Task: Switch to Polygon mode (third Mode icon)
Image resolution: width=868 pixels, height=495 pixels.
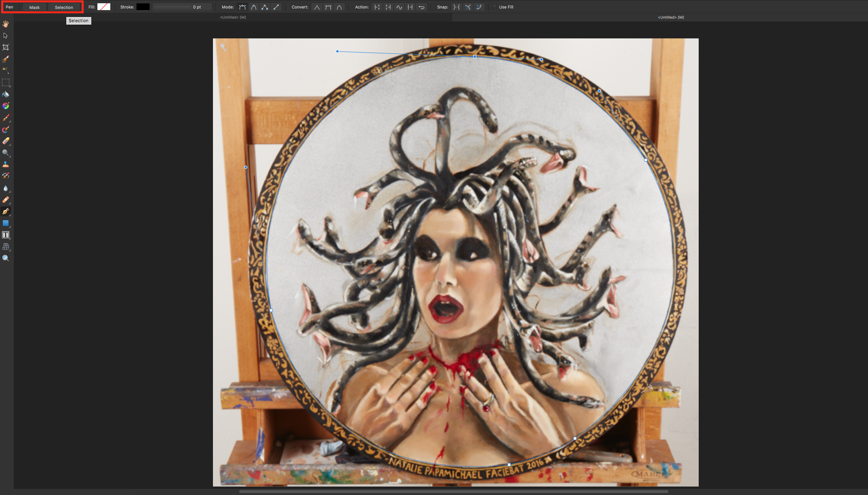Action: pyautogui.click(x=265, y=7)
